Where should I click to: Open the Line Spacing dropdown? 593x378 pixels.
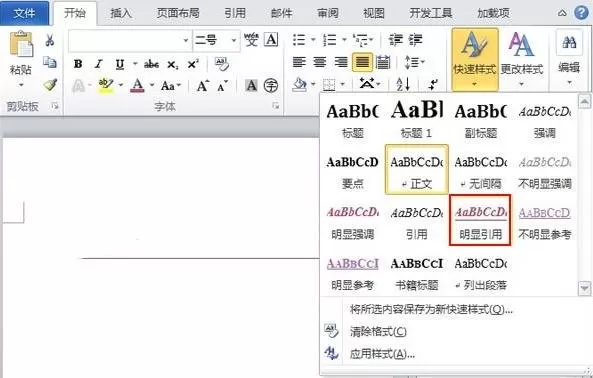(x=414, y=62)
